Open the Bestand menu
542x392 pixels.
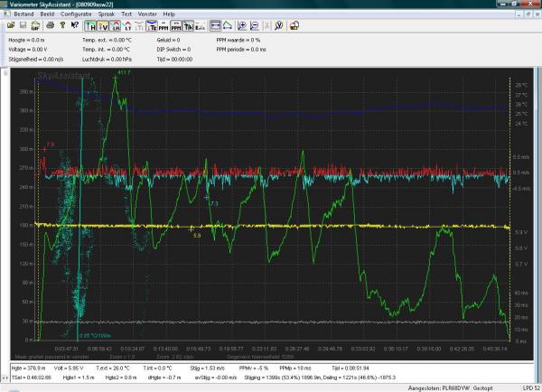click(x=23, y=14)
